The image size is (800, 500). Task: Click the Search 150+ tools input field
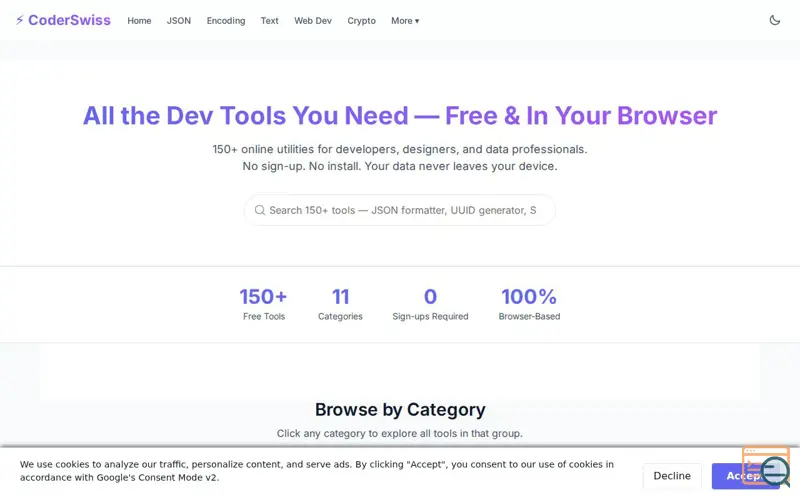(x=399, y=210)
